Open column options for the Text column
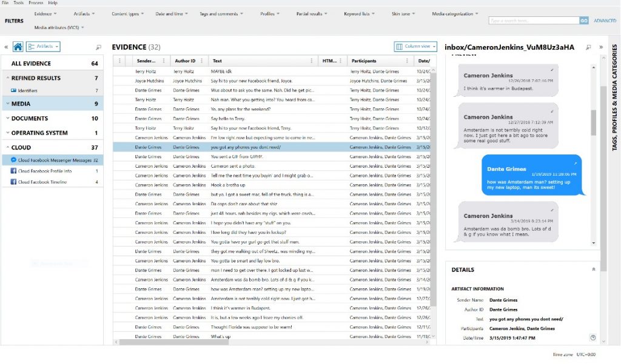The width and height of the screenshot is (621, 364). click(311, 61)
